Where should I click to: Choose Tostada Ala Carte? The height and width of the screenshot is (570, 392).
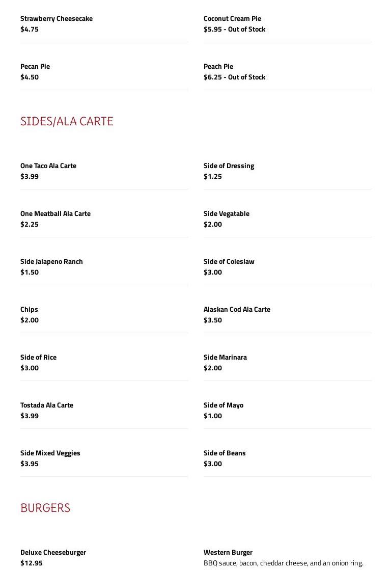click(x=47, y=405)
